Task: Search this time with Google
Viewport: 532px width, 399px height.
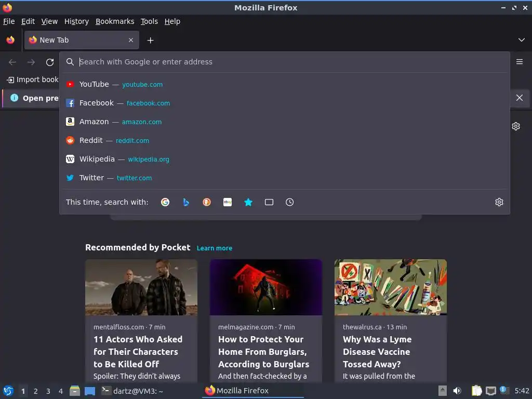Action: click(165, 202)
